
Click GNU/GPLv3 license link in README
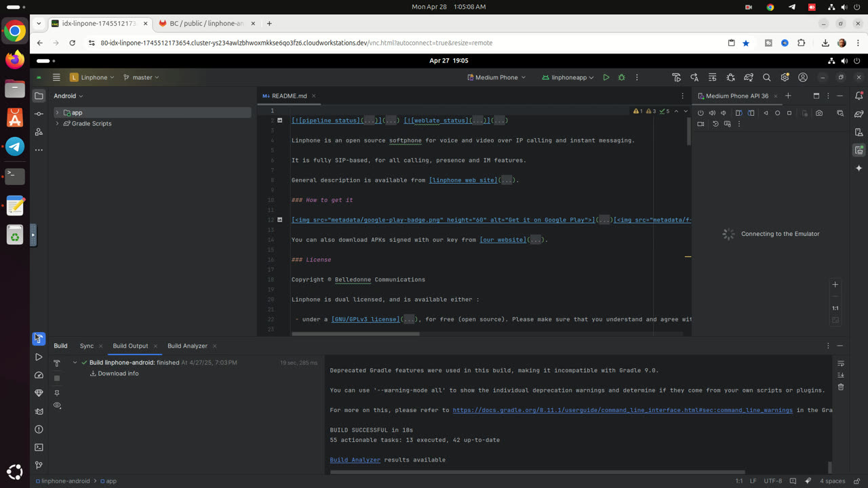click(366, 319)
